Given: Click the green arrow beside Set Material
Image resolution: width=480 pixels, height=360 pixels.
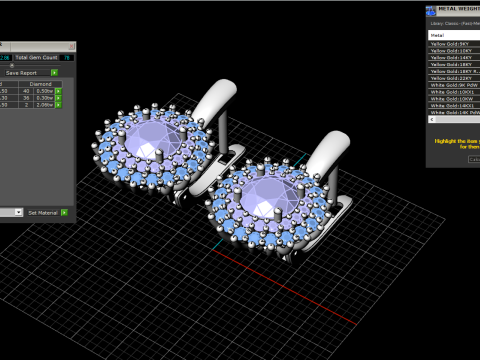Looking at the screenshot, I should pyautogui.click(x=64, y=213).
